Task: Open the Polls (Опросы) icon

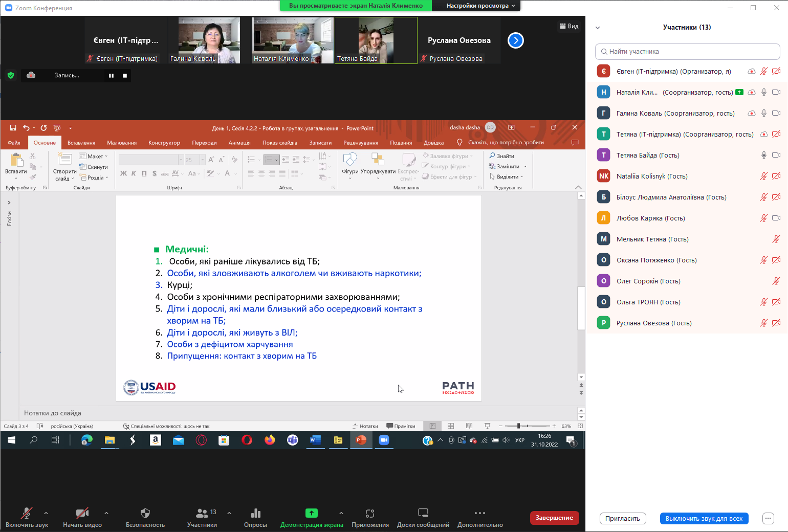Action: tap(255, 514)
